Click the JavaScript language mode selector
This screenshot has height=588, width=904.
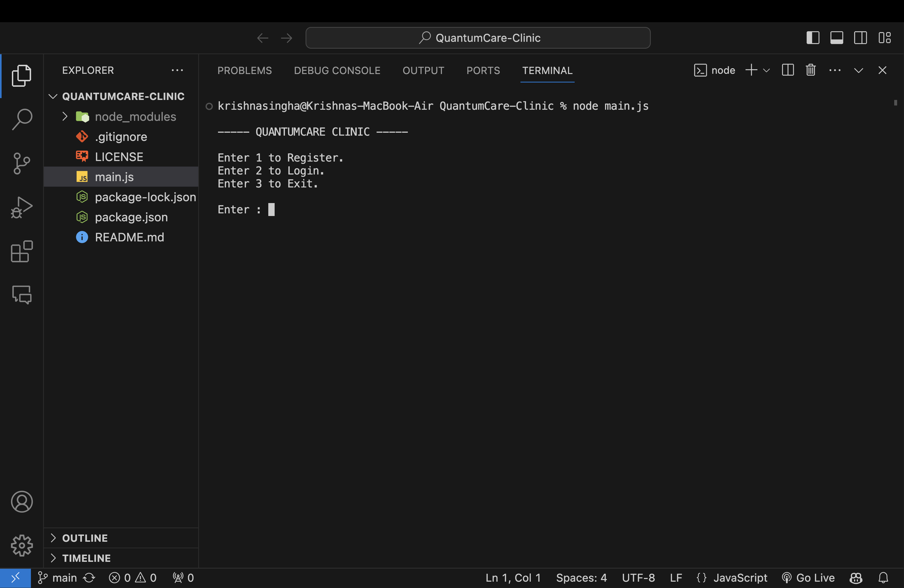click(x=740, y=578)
